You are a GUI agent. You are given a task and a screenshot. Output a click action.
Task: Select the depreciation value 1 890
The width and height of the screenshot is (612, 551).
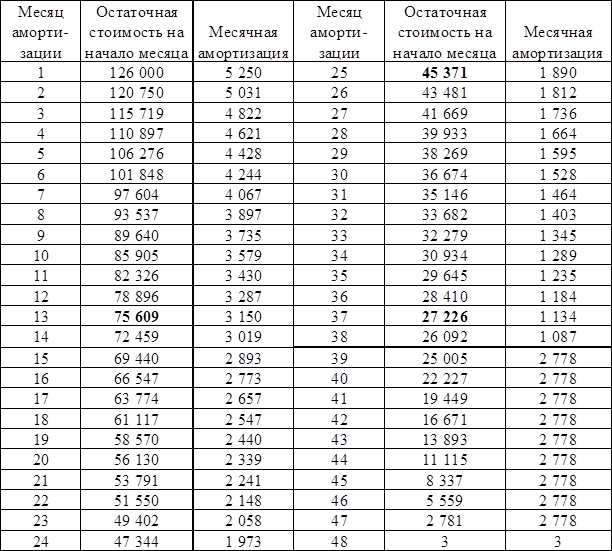click(557, 73)
